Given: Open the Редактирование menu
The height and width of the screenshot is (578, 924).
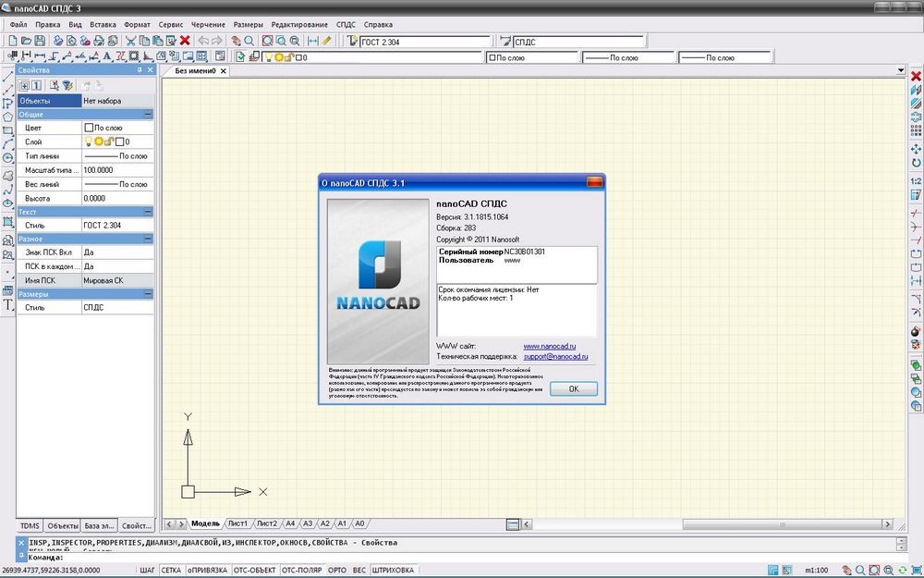Looking at the screenshot, I should click(299, 25).
